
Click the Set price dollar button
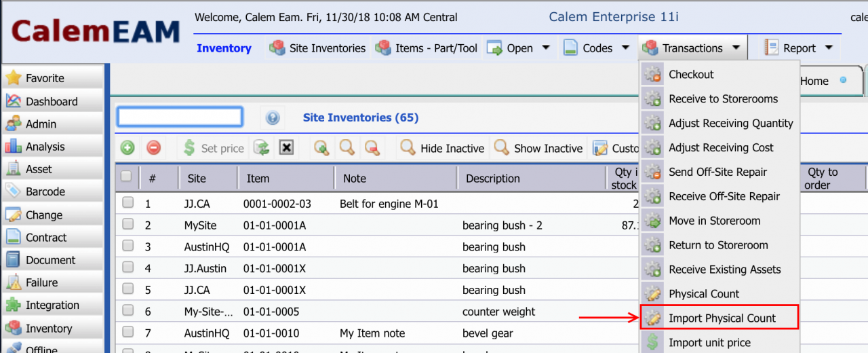pos(214,148)
